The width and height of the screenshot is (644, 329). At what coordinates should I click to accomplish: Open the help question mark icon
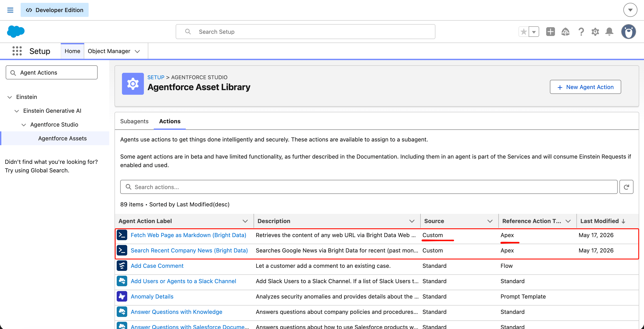coord(581,32)
